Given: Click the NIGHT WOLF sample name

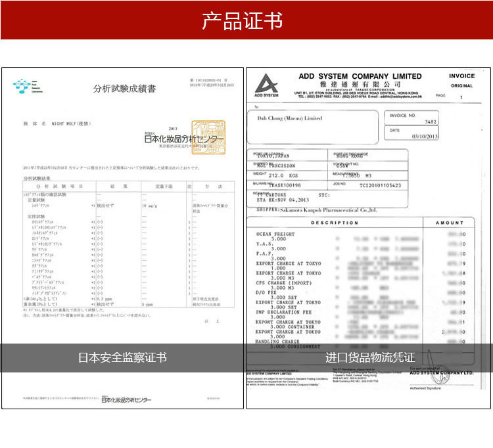Looking at the screenshot, I should click(x=72, y=123).
